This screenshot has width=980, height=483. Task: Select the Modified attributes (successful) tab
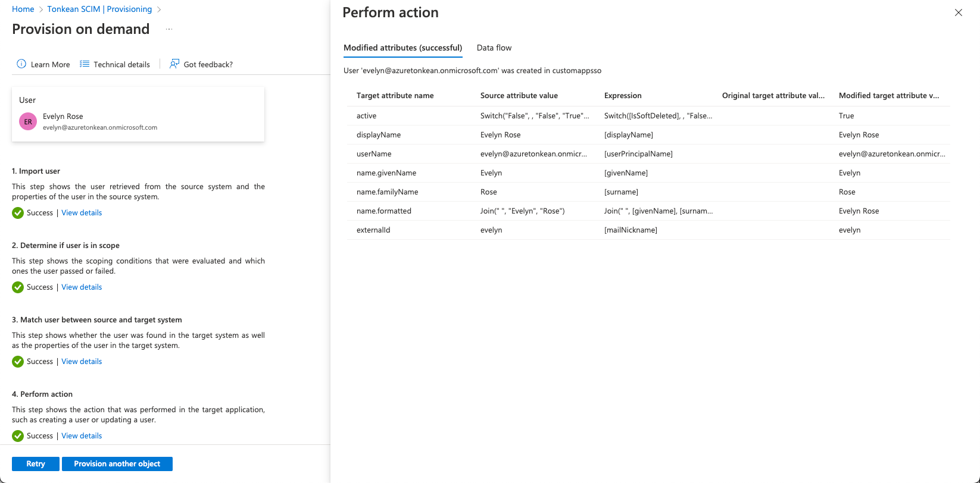pos(402,48)
